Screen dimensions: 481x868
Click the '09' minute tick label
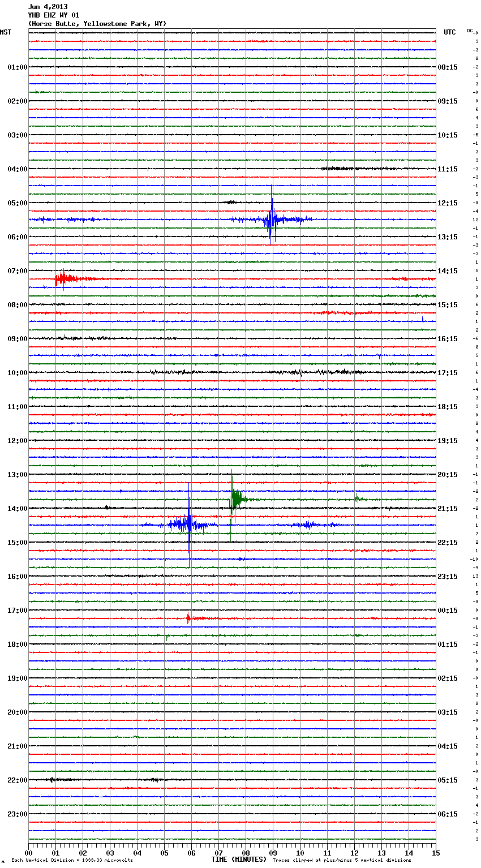pos(273,853)
